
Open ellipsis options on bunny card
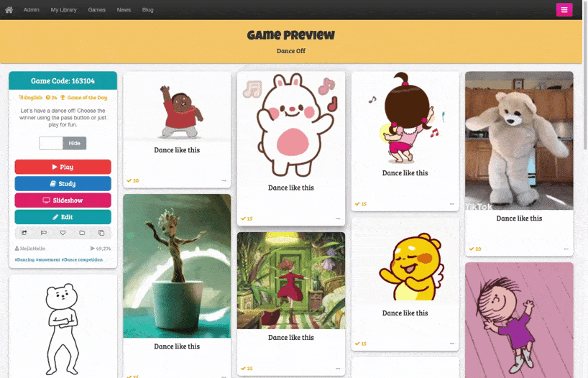click(x=338, y=218)
